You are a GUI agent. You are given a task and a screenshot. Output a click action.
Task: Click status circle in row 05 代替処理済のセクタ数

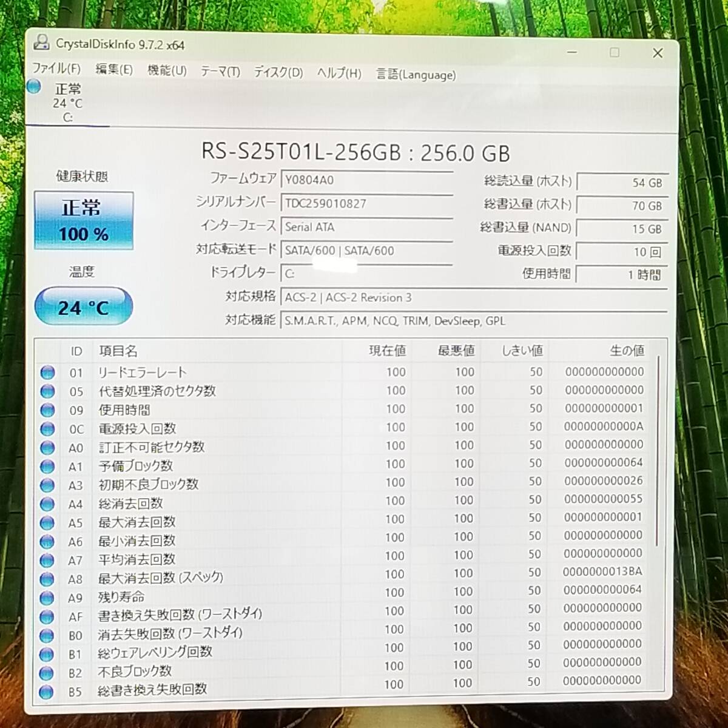point(47,391)
